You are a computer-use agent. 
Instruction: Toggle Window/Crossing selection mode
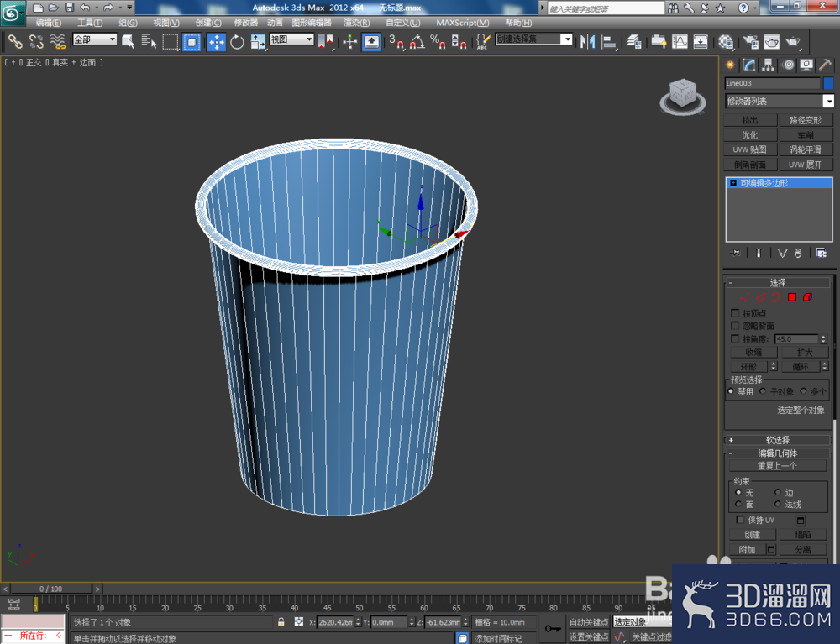(192, 41)
